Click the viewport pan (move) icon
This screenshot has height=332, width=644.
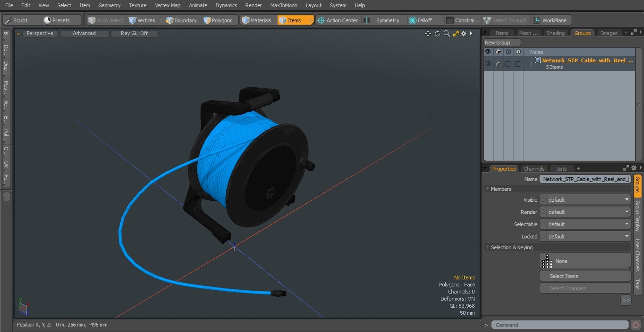[428, 34]
